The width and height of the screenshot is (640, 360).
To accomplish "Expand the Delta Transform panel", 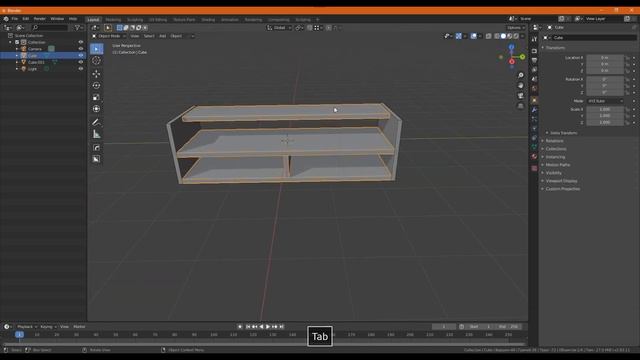I will 563,133.
